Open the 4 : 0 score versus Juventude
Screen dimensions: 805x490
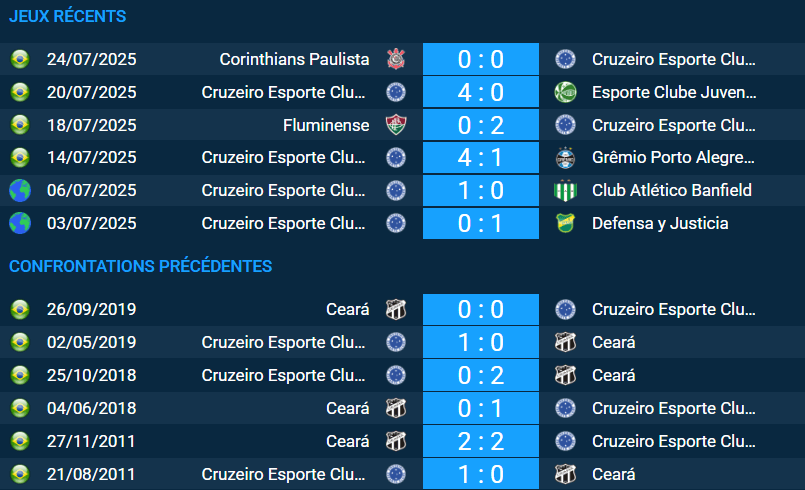(480, 92)
